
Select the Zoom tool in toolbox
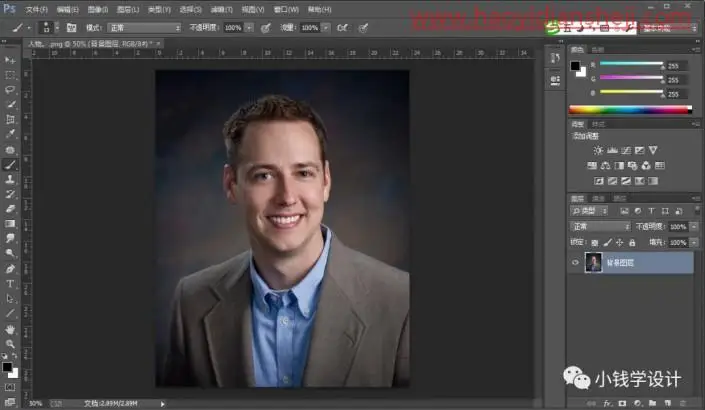pyautogui.click(x=10, y=344)
